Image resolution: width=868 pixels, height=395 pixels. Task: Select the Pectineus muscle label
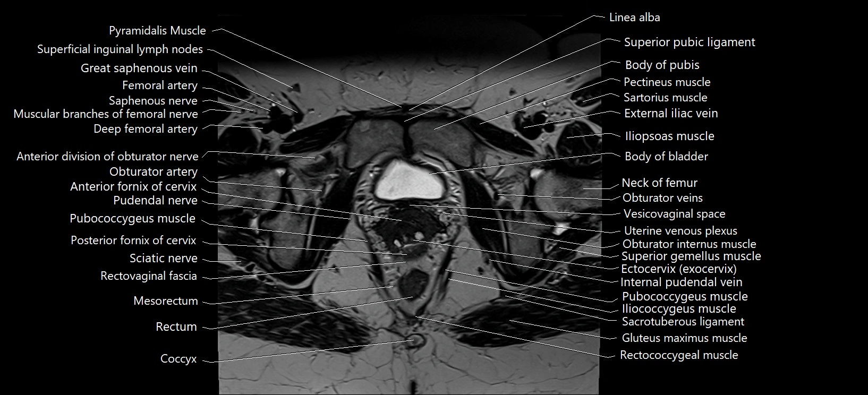(x=667, y=82)
